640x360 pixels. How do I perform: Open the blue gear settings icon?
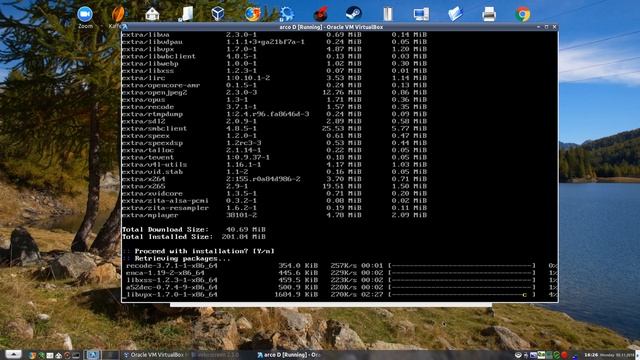pyautogui.click(x=287, y=14)
